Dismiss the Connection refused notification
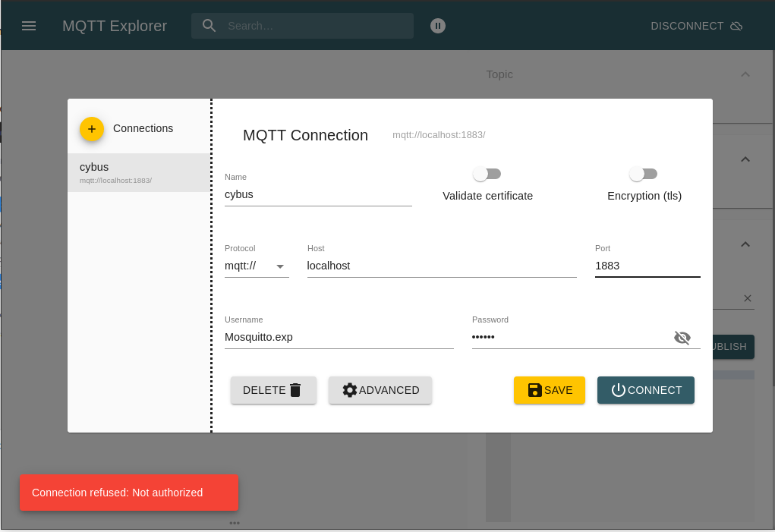Image resolution: width=775 pixels, height=532 pixels. point(129,493)
